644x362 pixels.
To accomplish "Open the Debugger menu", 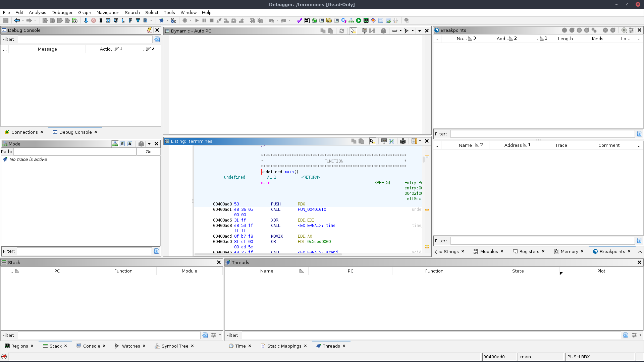I will pyautogui.click(x=61, y=12).
